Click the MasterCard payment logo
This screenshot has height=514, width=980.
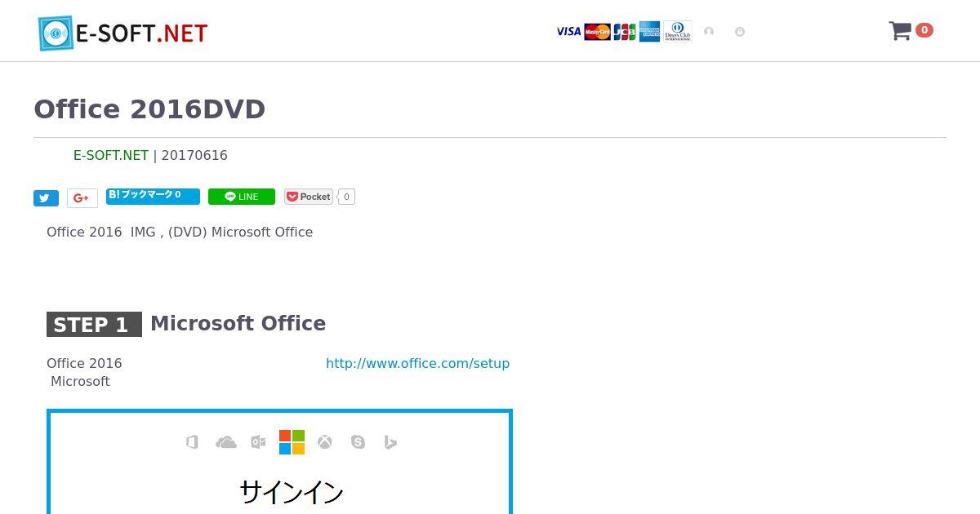click(597, 32)
